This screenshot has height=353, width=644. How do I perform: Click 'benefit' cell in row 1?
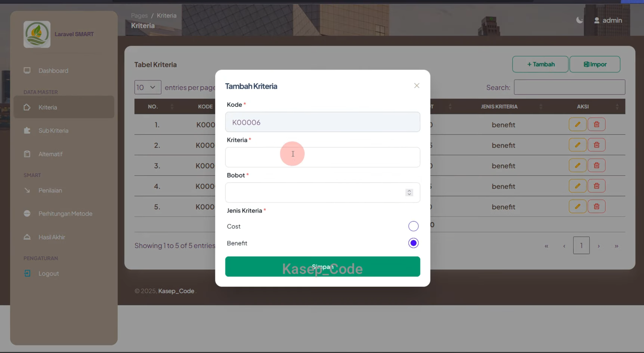click(x=503, y=125)
